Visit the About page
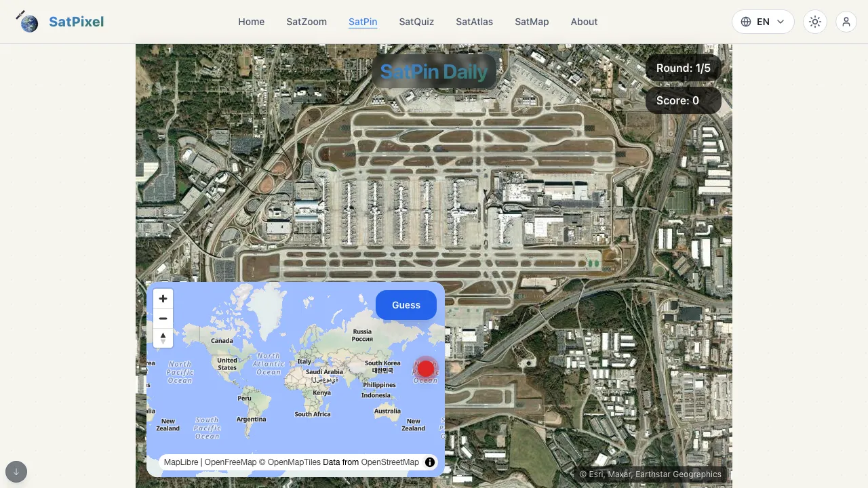Screen dimensions: 868x488 [x=584, y=22]
